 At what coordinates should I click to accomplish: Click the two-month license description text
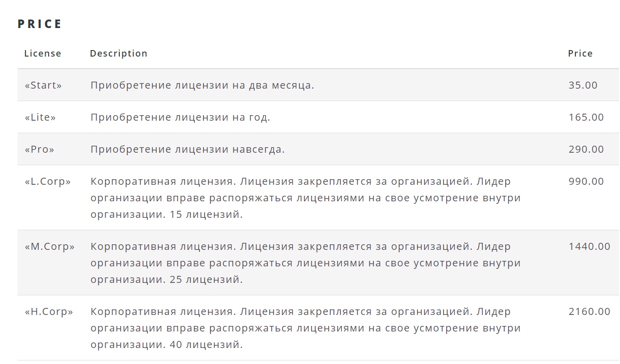[202, 86]
